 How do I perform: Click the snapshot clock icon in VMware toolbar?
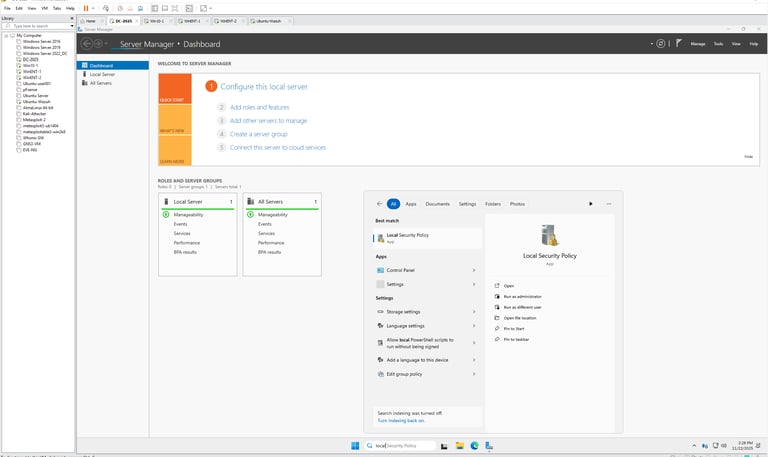click(x=120, y=8)
